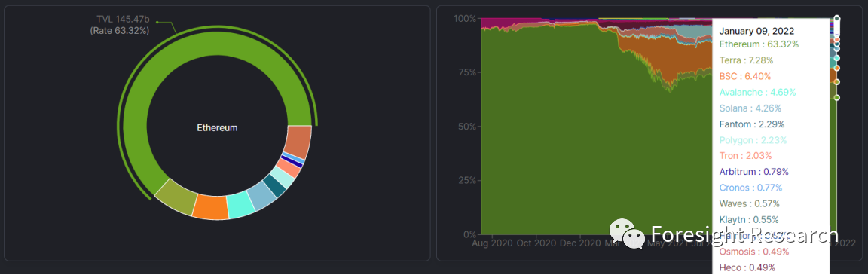Screen dimensions: 868x275
Task: Click the Arbitrum : 0.79% tooltip row
Action: (753, 172)
